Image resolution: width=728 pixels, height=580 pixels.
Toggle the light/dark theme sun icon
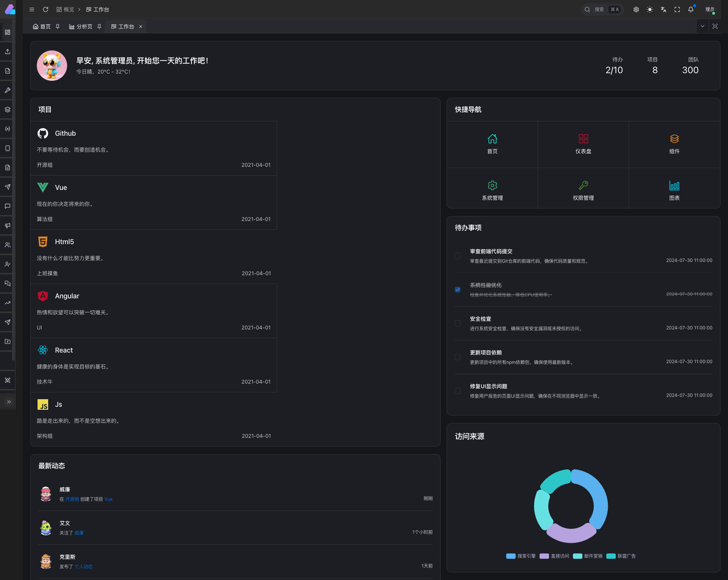[x=650, y=9]
